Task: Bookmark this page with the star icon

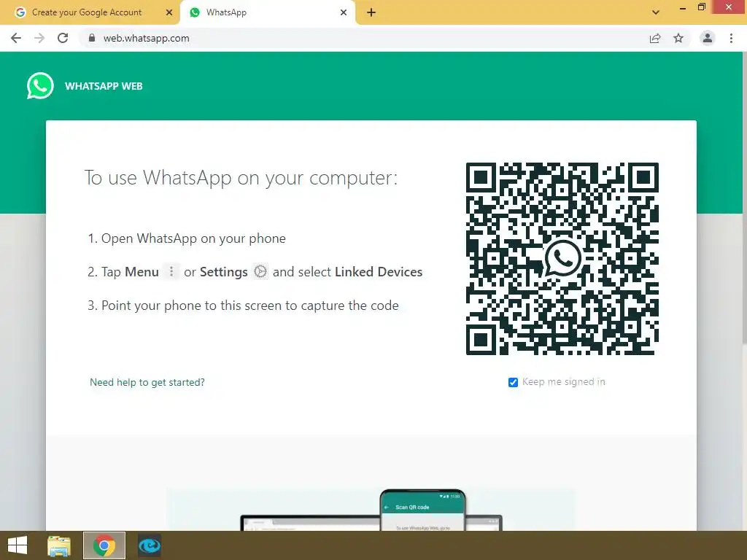Action: 678,38
